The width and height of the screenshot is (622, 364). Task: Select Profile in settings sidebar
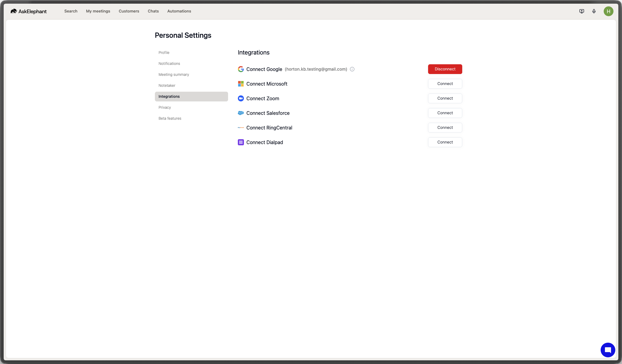[x=191, y=53]
